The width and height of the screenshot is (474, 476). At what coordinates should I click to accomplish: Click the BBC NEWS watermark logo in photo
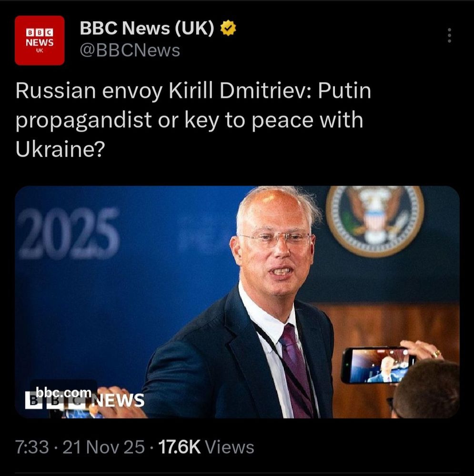(84, 400)
